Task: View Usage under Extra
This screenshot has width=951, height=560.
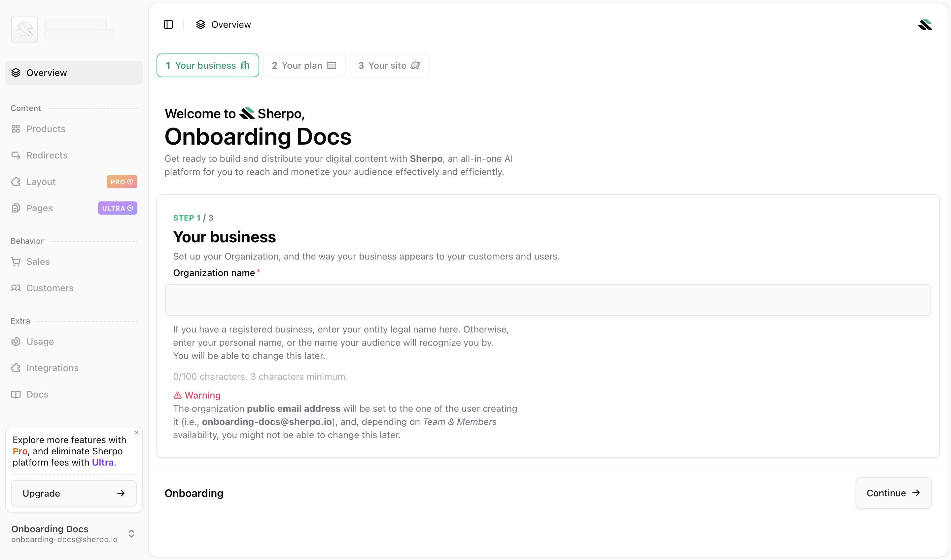Action: click(40, 341)
